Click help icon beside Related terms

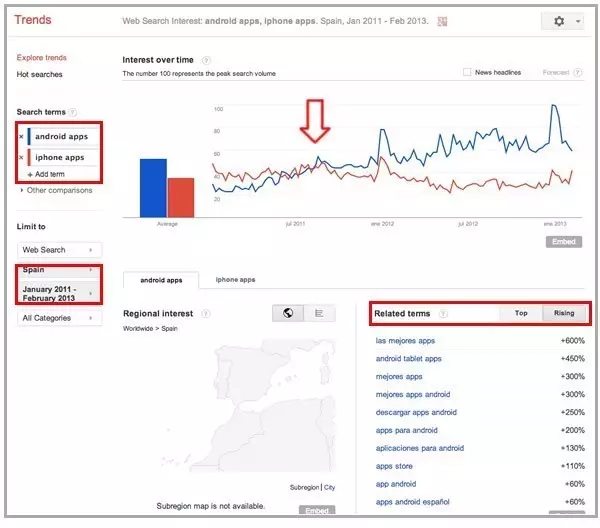point(443,314)
